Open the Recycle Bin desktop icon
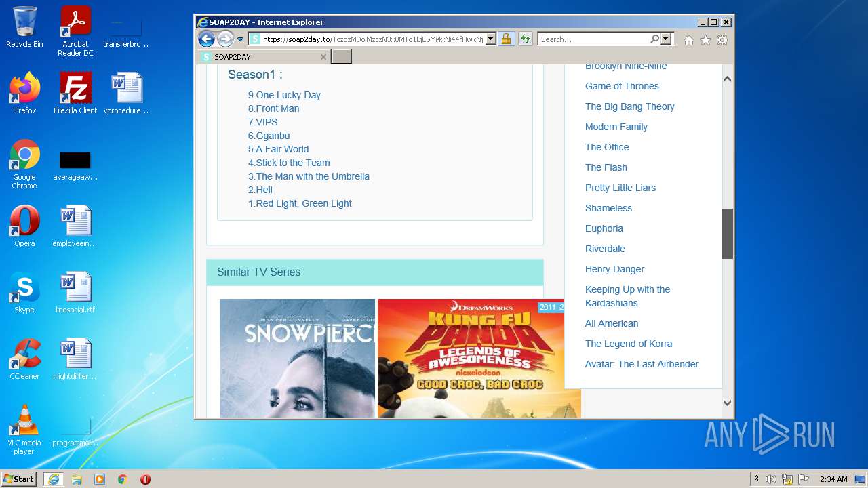Screen dimensions: 868x488 [x=24, y=27]
